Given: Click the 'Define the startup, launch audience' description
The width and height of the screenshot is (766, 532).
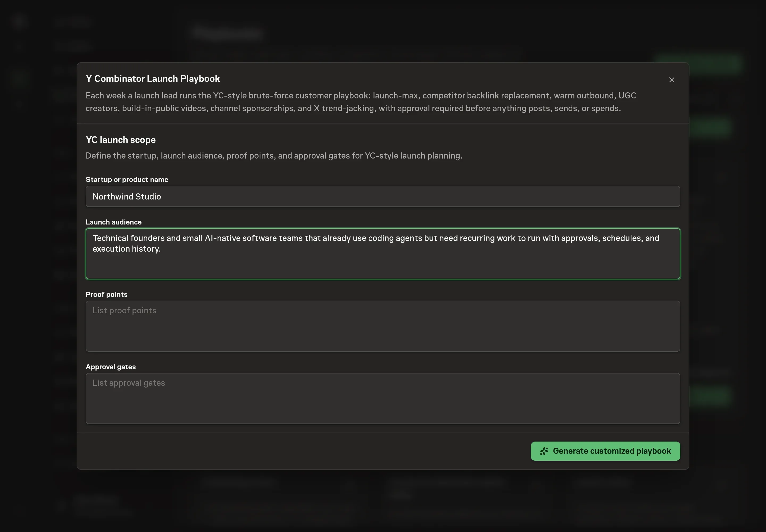Looking at the screenshot, I should 274,156.
